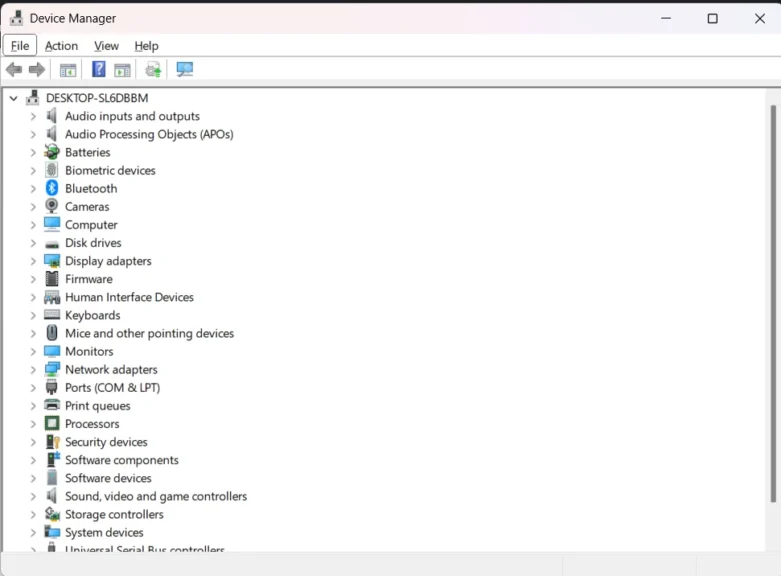Screen dimensions: 781x576
Task: Open the File menu
Action: tap(20, 46)
